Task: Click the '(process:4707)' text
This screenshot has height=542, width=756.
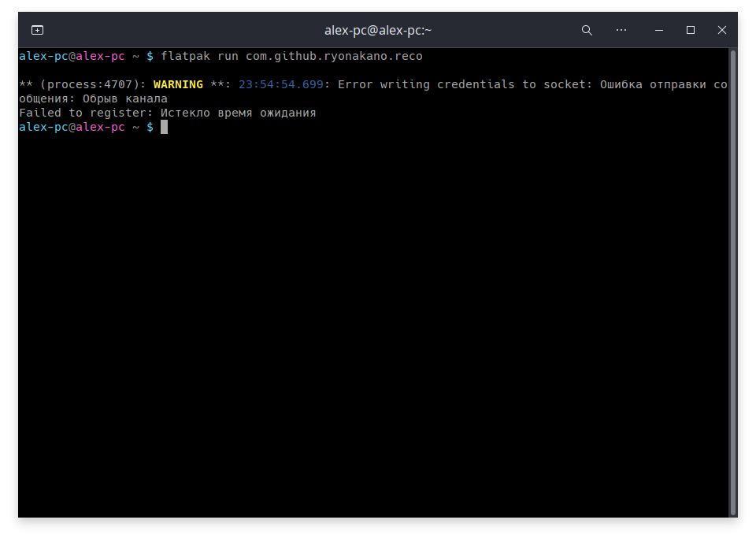Action: click(90, 84)
